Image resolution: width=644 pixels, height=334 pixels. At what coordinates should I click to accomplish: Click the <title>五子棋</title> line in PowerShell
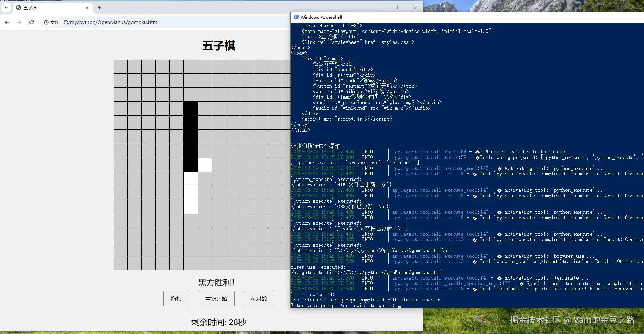(331, 37)
